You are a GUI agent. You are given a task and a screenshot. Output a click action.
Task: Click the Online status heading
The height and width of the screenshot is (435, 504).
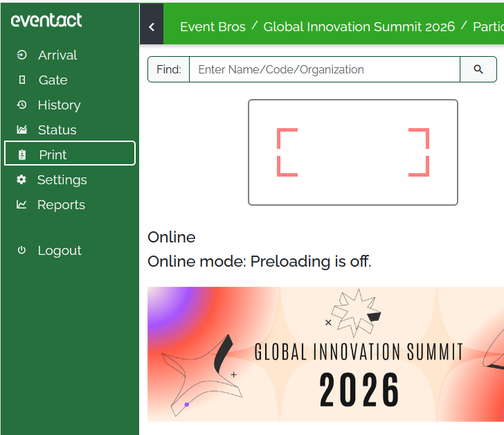click(172, 237)
